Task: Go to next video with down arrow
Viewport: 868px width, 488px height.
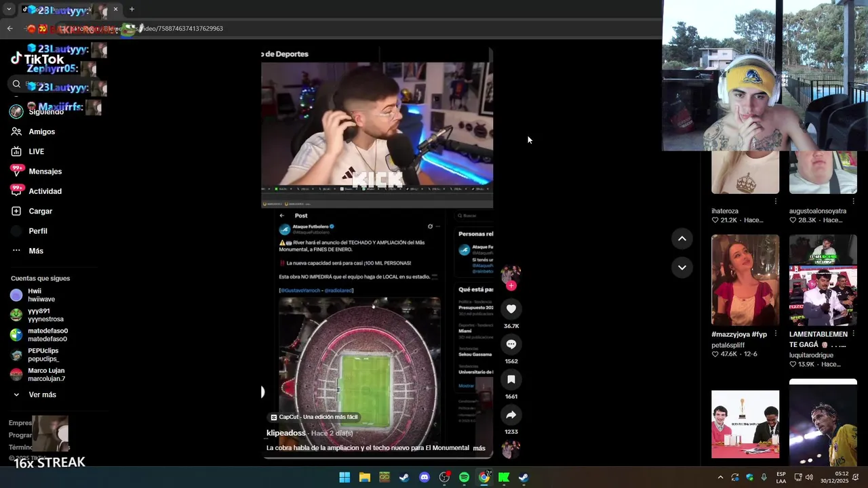Action: [x=682, y=268]
